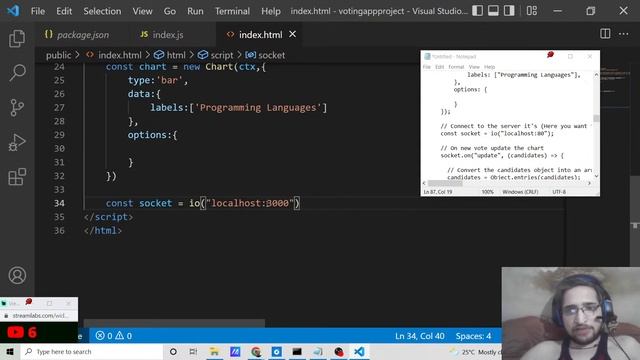The width and height of the screenshot is (640, 360).
Task: Click the editor horizontal scrollbar
Action: click(174, 323)
